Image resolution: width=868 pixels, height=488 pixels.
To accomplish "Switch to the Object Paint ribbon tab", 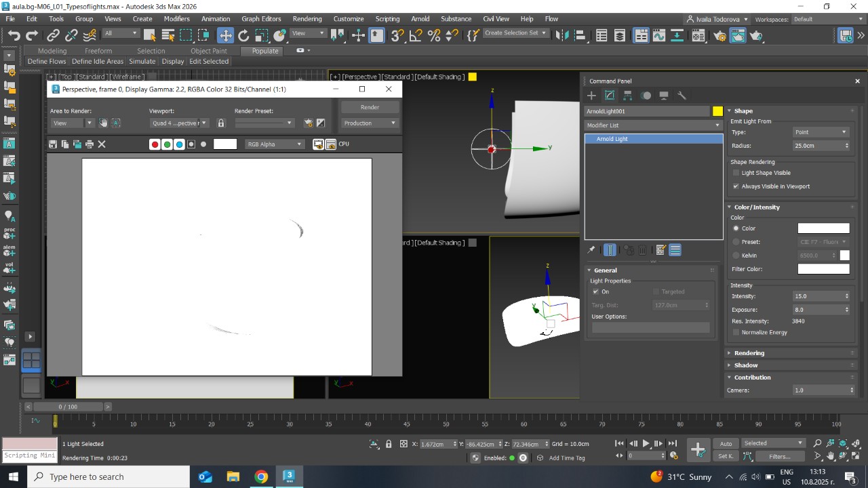I will point(209,51).
